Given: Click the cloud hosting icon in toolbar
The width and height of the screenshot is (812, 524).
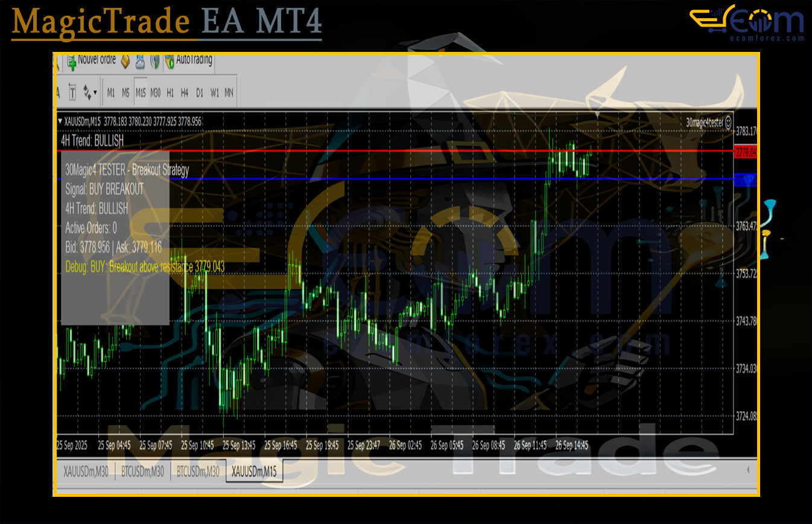Looking at the screenshot, I should tap(140, 61).
